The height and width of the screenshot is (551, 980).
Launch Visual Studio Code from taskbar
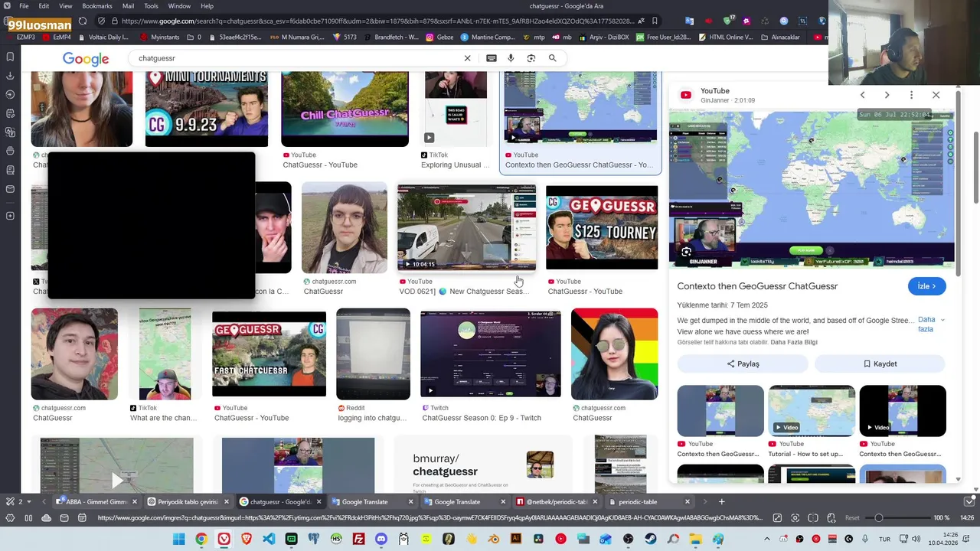269,539
